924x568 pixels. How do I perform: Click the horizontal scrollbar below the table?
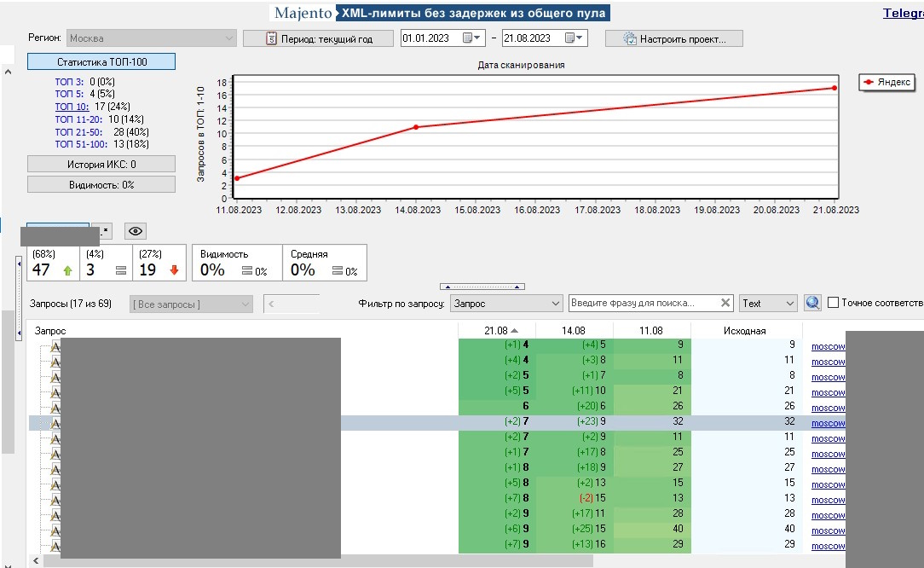[341, 561]
